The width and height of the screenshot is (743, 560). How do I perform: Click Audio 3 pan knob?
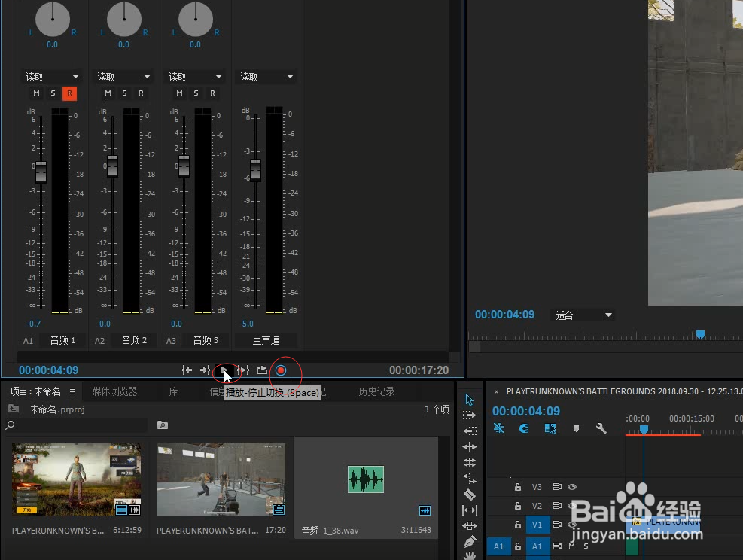pyautogui.click(x=196, y=19)
